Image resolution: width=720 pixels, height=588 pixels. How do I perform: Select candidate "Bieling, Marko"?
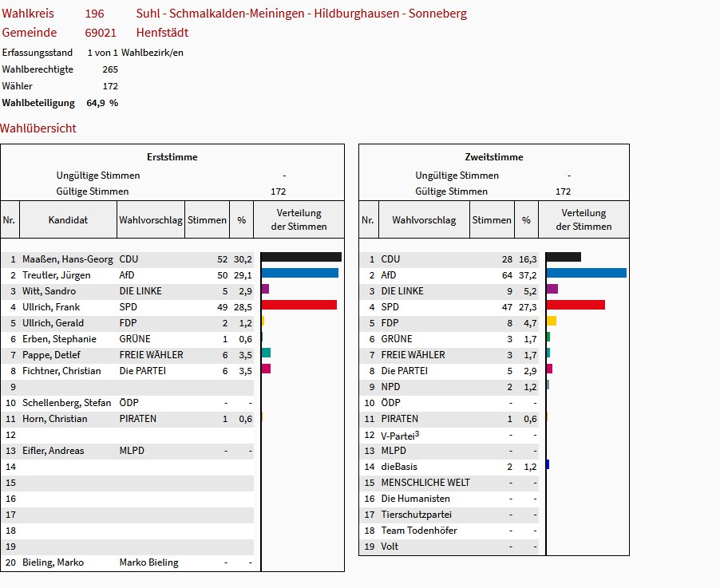(53, 562)
